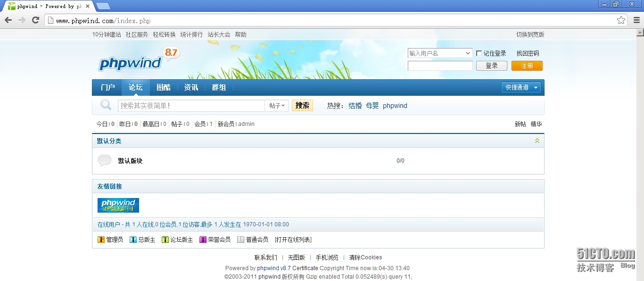Screen dimensions: 644x281
Task: Open a new browser tab
Action: pyautogui.click(x=103, y=6)
